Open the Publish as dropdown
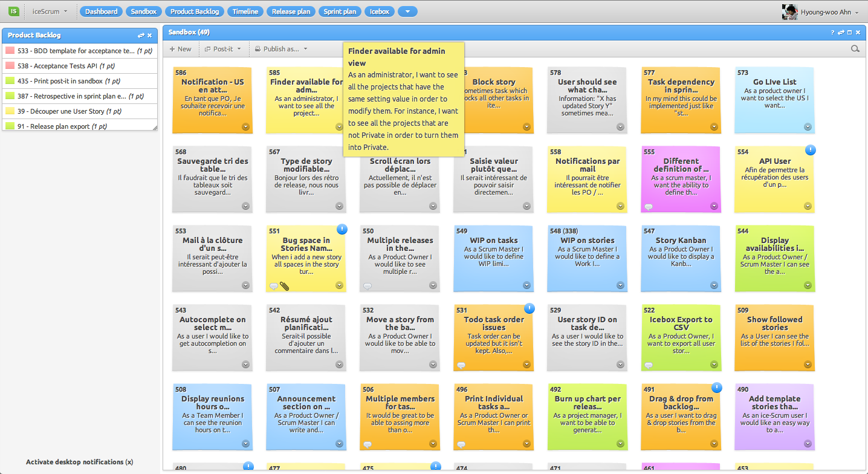The height and width of the screenshot is (474, 868). click(x=281, y=49)
